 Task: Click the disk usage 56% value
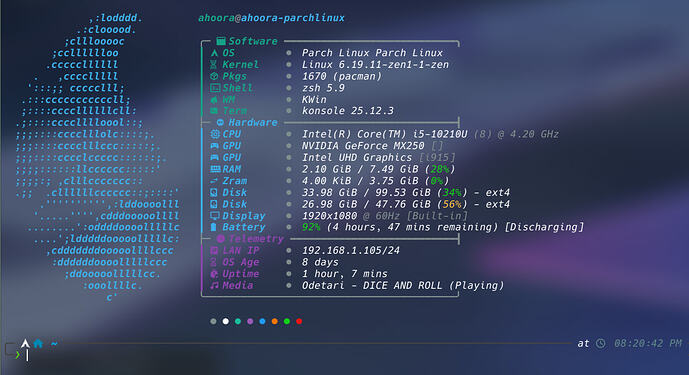tap(452, 204)
